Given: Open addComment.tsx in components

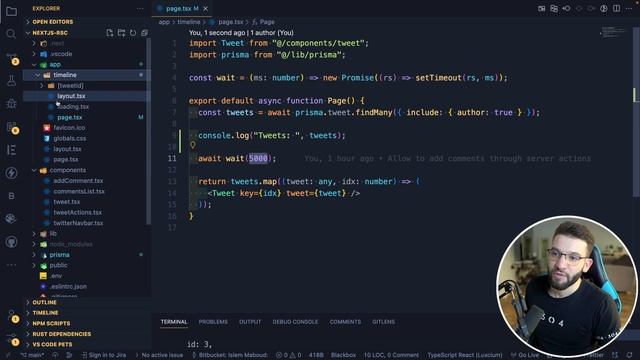Looking at the screenshot, I should 78,181.
